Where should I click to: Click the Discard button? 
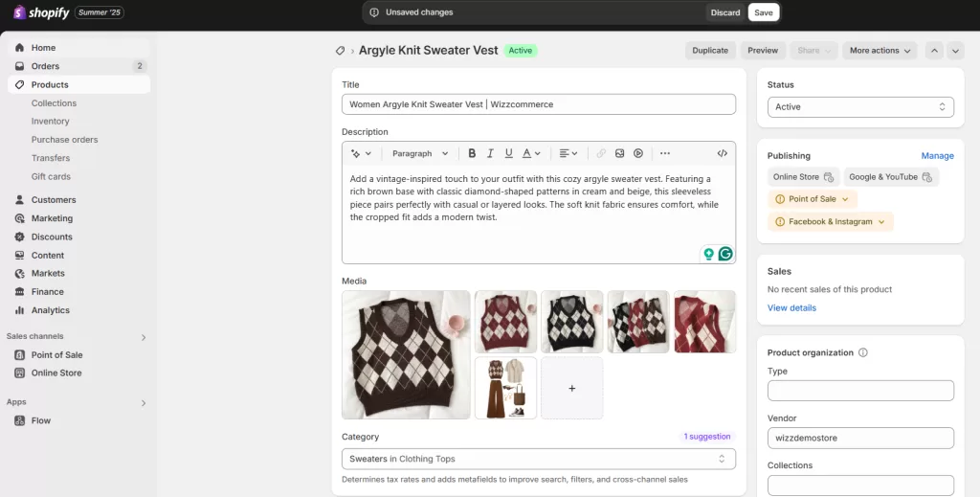pyautogui.click(x=725, y=12)
